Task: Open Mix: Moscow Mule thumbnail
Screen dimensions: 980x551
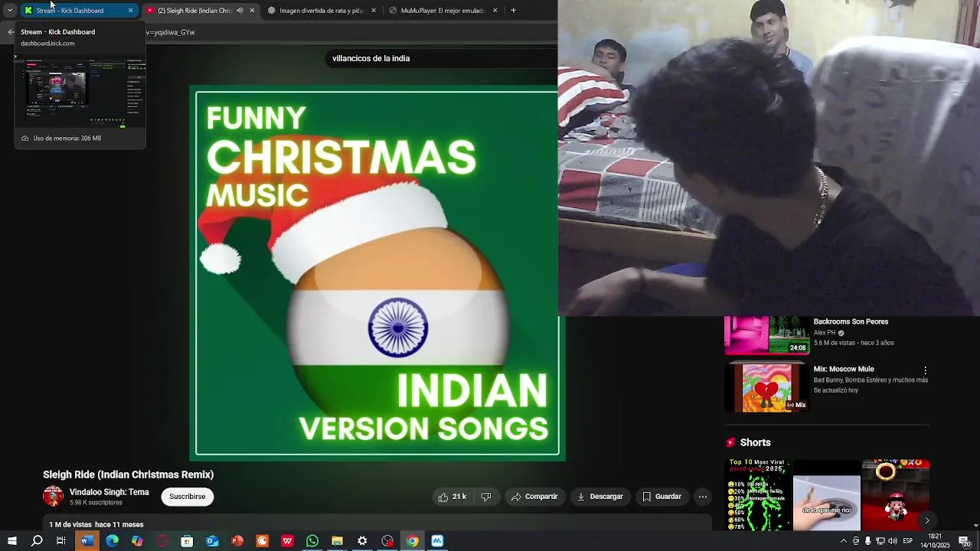Action: tap(766, 387)
